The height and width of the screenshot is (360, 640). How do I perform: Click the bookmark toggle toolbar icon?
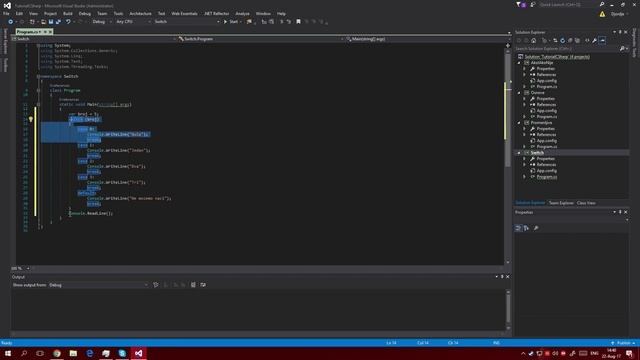tap(298, 22)
